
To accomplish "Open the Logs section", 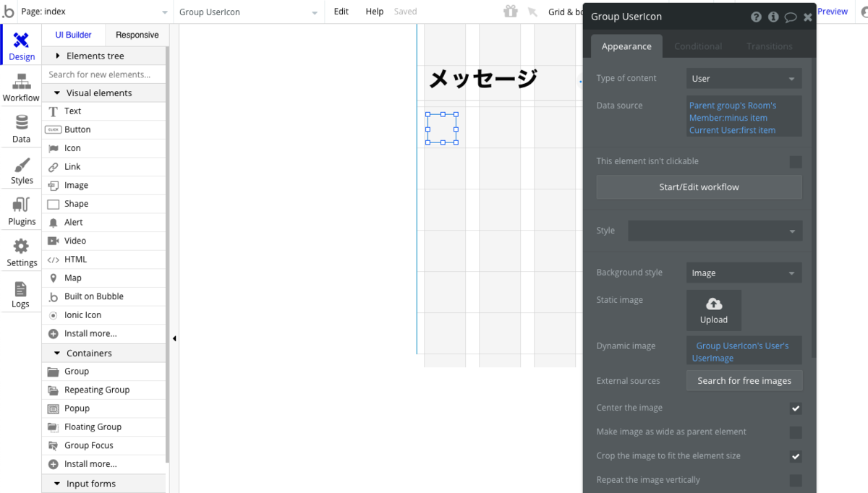I will click(x=21, y=293).
